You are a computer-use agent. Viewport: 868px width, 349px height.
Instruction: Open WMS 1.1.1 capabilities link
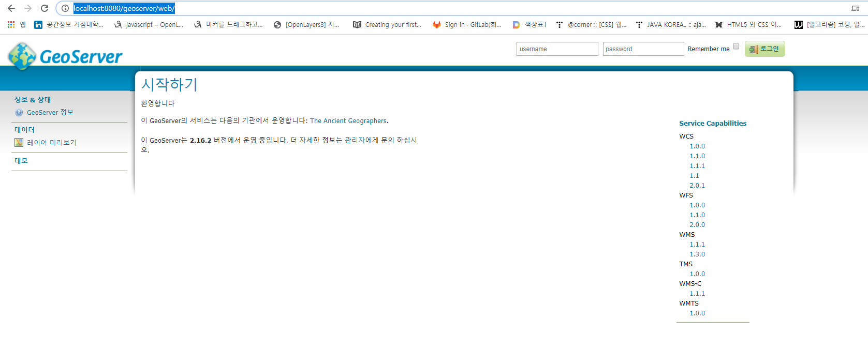[697, 245]
